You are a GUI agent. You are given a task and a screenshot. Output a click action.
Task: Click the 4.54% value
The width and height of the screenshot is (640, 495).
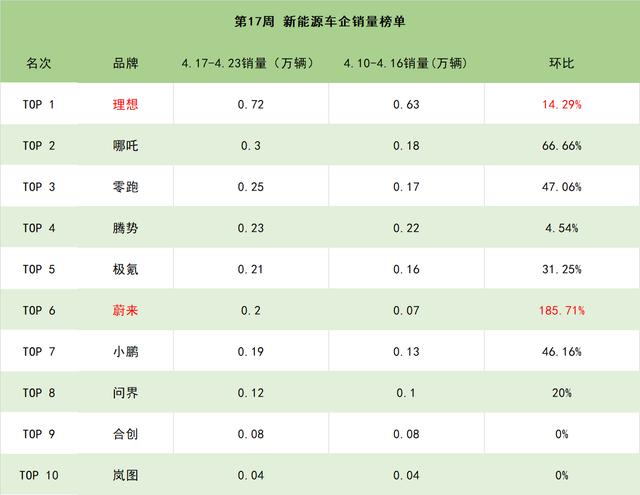tap(562, 228)
